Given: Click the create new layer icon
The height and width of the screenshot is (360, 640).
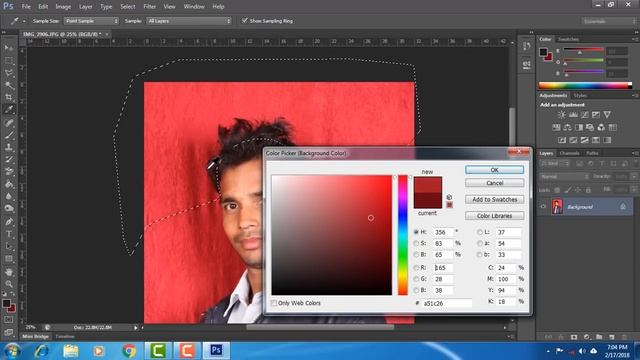Looking at the screenshot, I should pos(611,337).
